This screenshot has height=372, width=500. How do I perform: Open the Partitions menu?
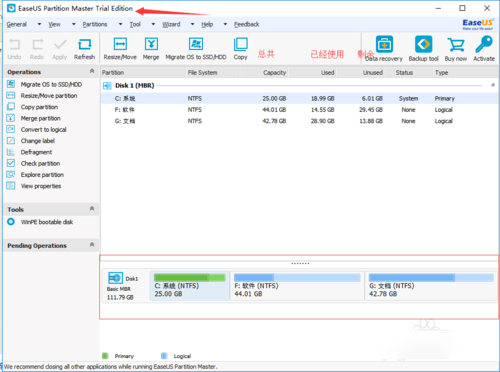coord(95,24)
